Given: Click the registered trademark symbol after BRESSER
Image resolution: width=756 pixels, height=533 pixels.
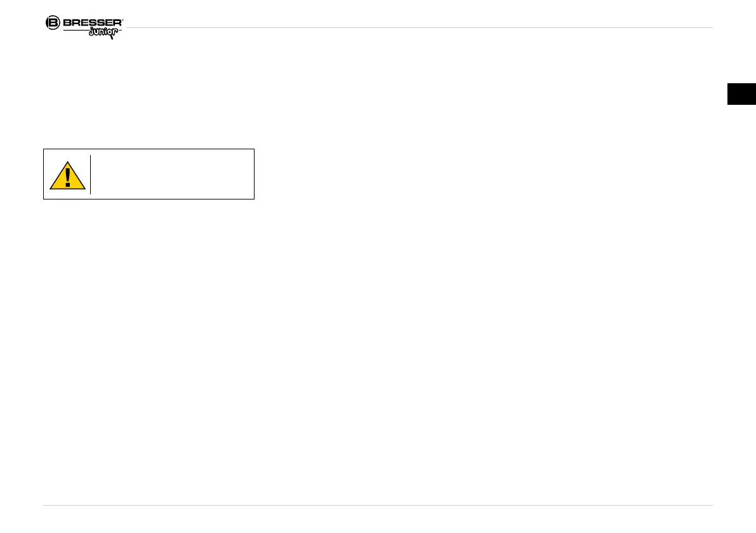Looking at the screenshot, I should [x=123, y=20].
